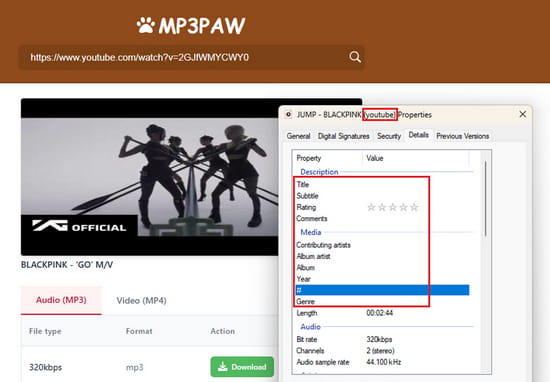Select the Album property row
Screen dimensions: 550x382
coord(382,268)
